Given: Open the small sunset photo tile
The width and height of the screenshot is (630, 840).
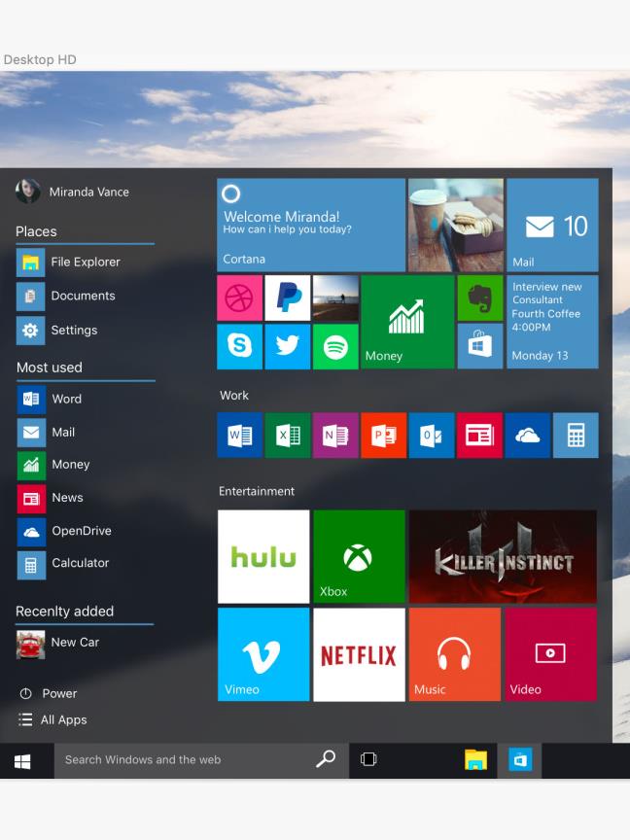Looking at the screenshot, I should click(x=335, y=297).
